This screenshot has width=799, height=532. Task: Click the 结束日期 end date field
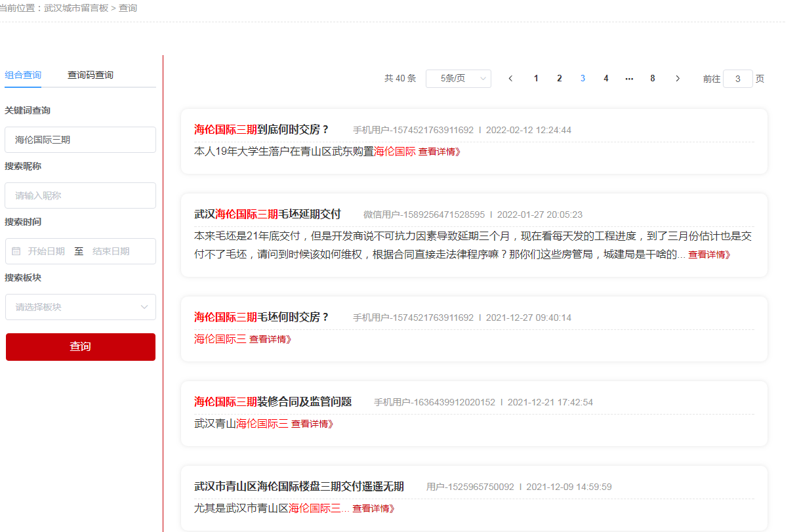(x=111, y=251)
